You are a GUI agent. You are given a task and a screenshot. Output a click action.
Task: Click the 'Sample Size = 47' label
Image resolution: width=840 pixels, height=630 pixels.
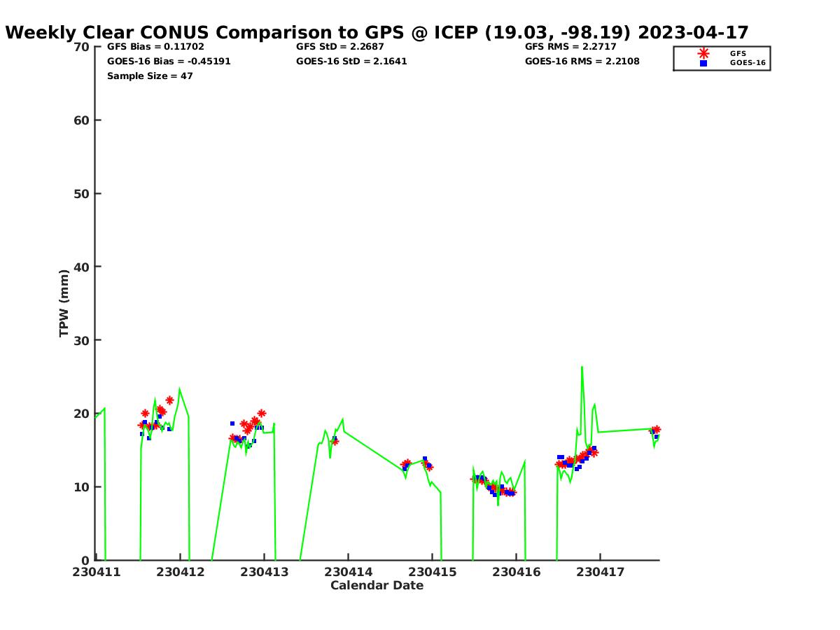tap(150, 76)
